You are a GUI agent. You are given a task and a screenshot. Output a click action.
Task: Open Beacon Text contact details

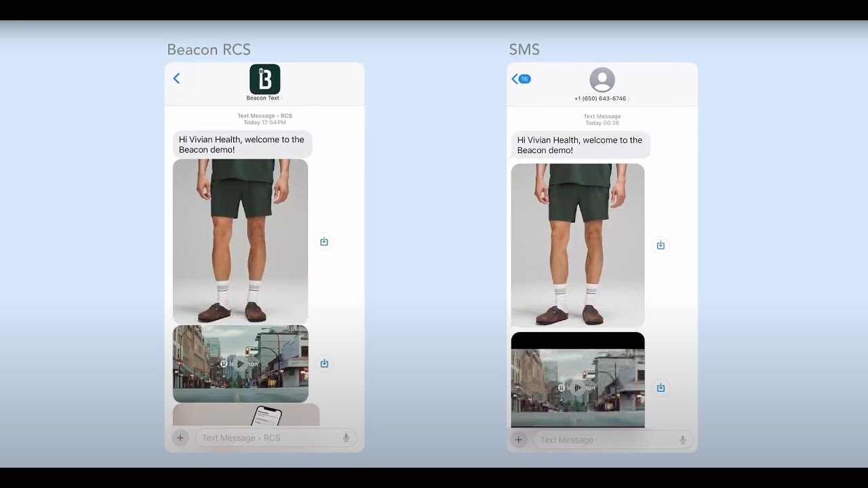264,98
